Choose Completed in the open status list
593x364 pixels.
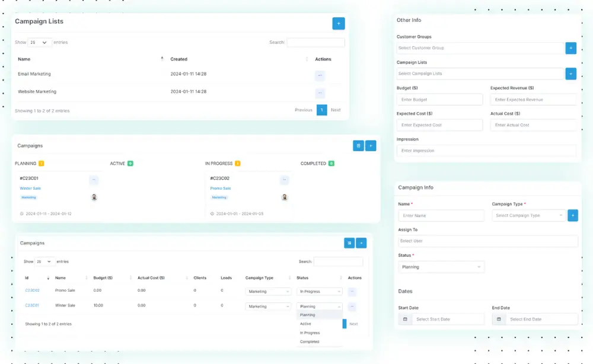click(x=310, y=341)
